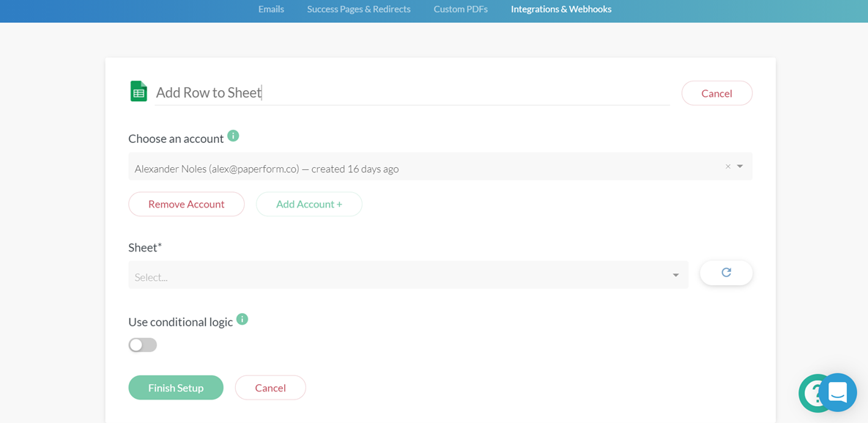
Task: Select the Integrations & Webhooks tab
Action: click(x=561, y=10)
